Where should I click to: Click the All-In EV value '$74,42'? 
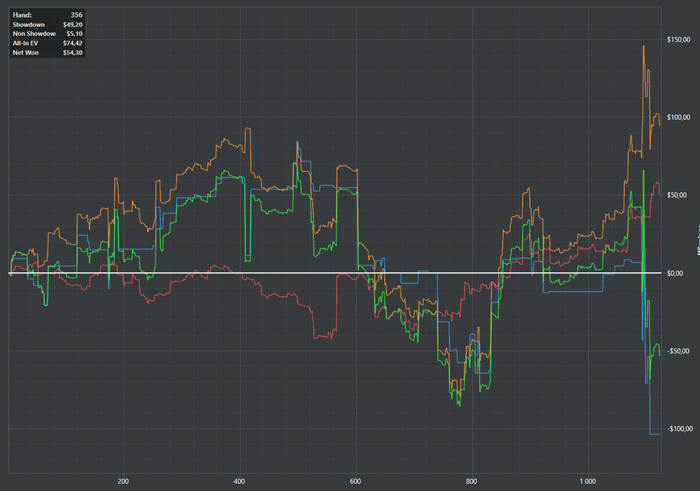click(x=73, y=43)
